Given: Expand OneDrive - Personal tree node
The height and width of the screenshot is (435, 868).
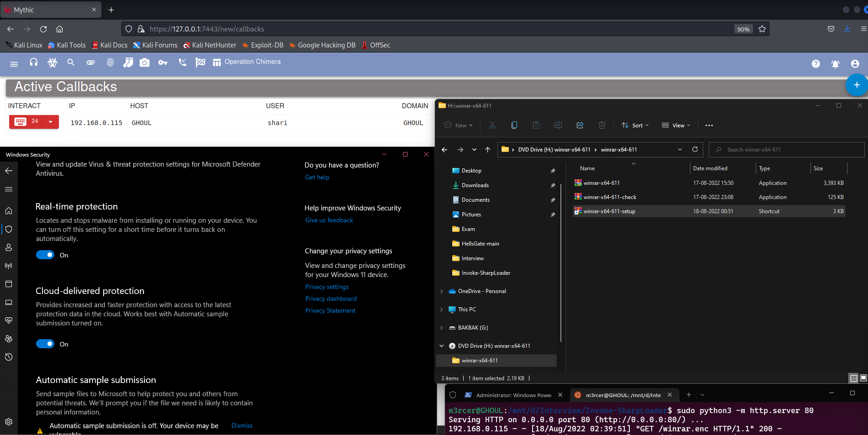Looking at the screenshot, I should tap(441, 291).
